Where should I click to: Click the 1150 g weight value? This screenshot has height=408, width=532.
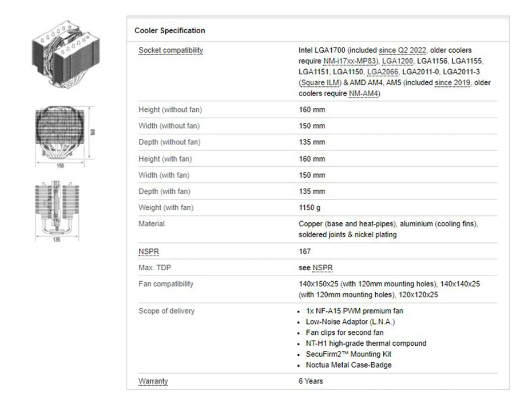(309, 207)
